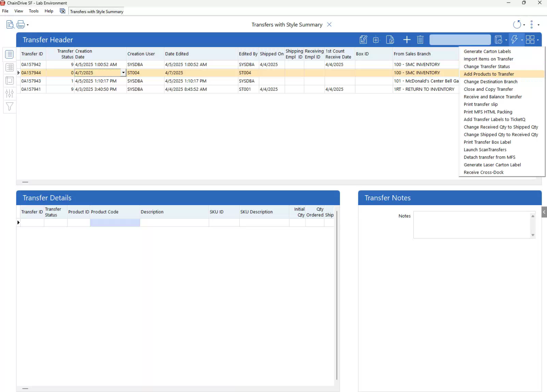Screen dimensions: 547x392
Task: Open the File menu
Action: click(5, 11)
